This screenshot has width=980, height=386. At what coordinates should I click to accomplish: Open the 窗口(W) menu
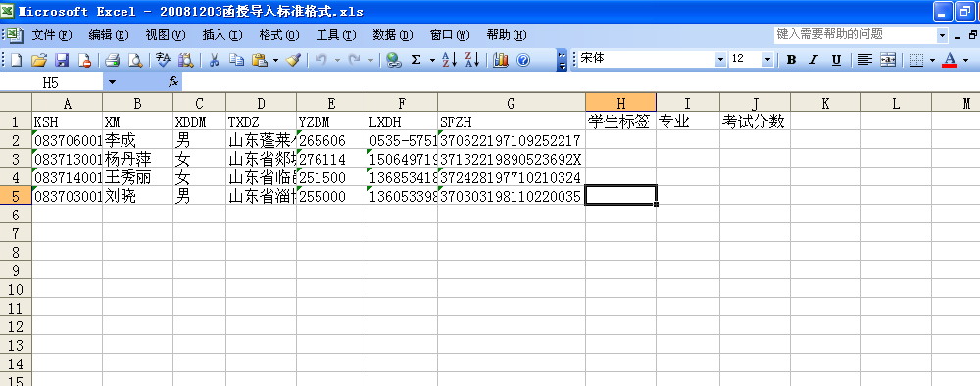click(x=450, y=35)
